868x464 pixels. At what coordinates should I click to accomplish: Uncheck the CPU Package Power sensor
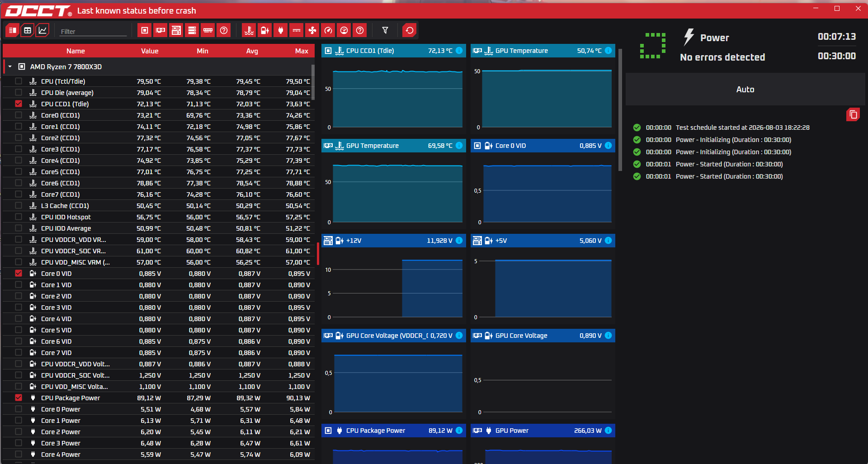[19, 398]
